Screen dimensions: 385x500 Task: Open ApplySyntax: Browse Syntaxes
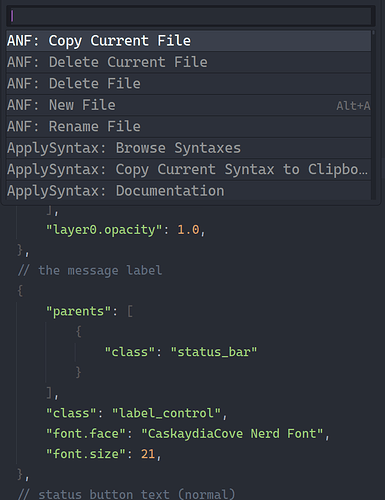(x=189, y=148)
